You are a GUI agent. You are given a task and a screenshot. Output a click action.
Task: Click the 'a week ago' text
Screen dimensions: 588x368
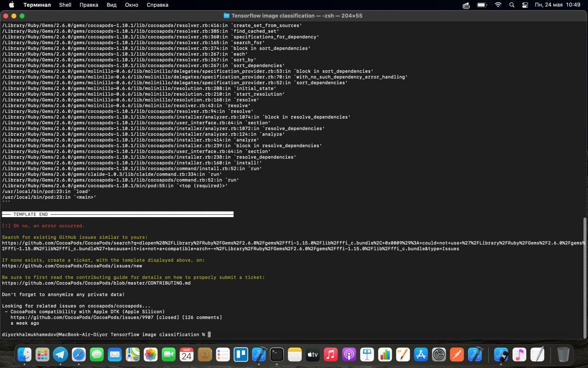pyautogui.click(x=25, y=323)
